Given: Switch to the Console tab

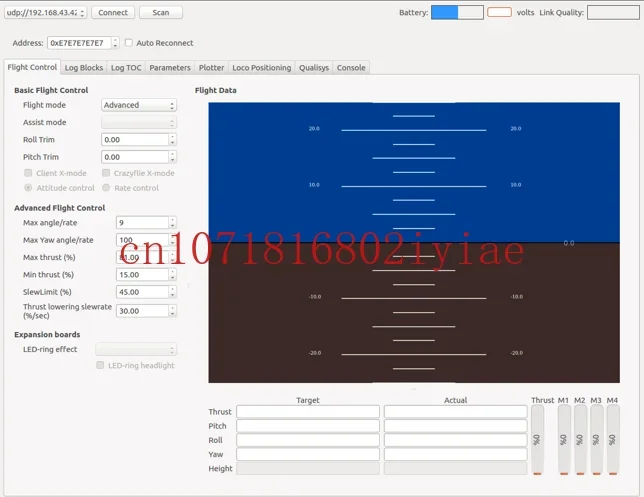Looking at the screenshot, I should 351,68.
